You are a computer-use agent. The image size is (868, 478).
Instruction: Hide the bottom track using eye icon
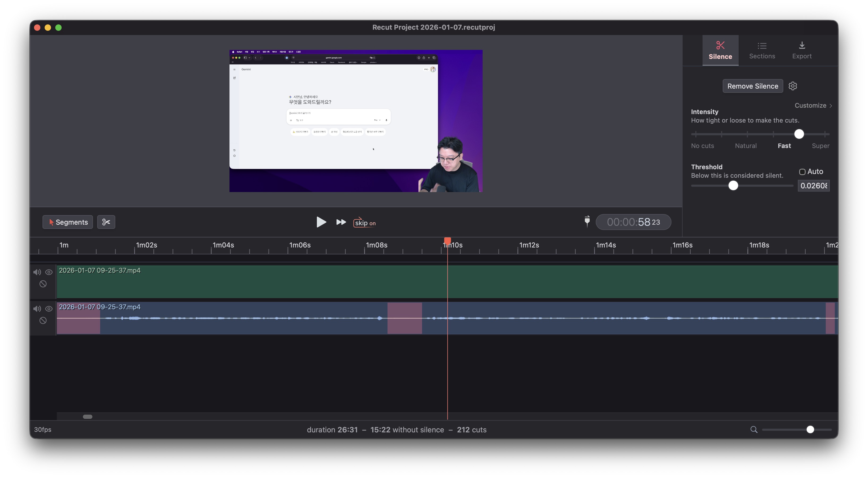pos(49,309)
